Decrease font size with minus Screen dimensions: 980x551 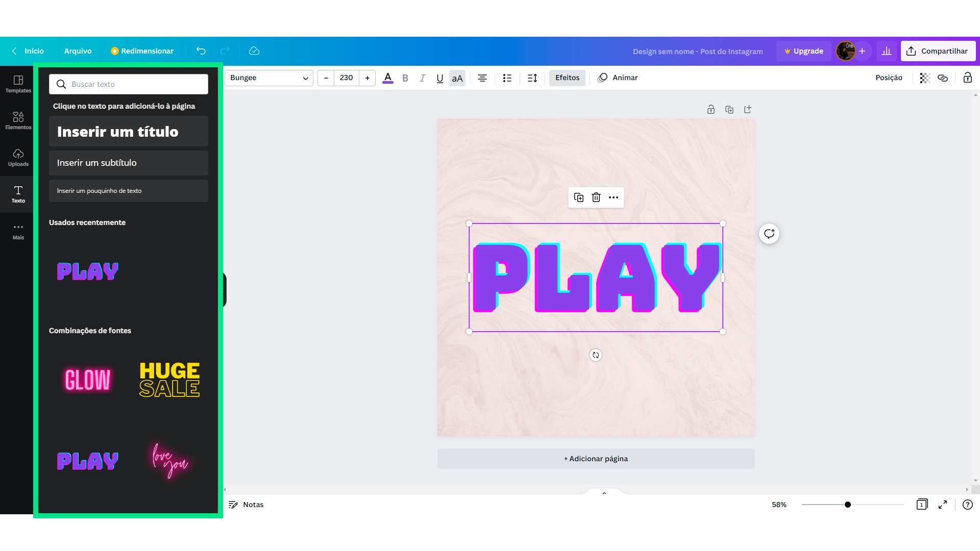coord(326,78)
